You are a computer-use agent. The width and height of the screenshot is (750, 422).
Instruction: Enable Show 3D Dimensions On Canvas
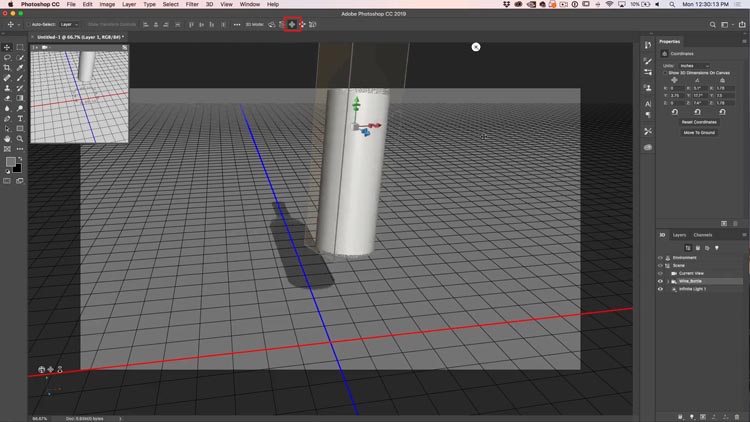point(665,73)
